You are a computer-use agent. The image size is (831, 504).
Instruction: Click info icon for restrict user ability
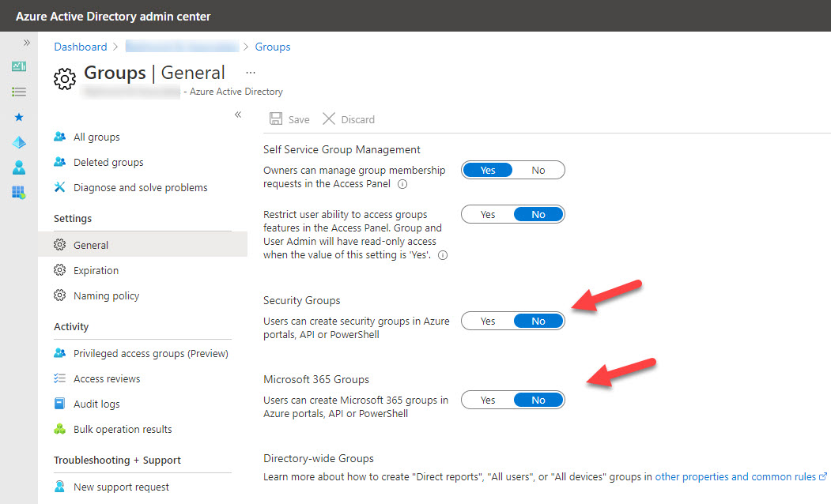tap(443, 255)
